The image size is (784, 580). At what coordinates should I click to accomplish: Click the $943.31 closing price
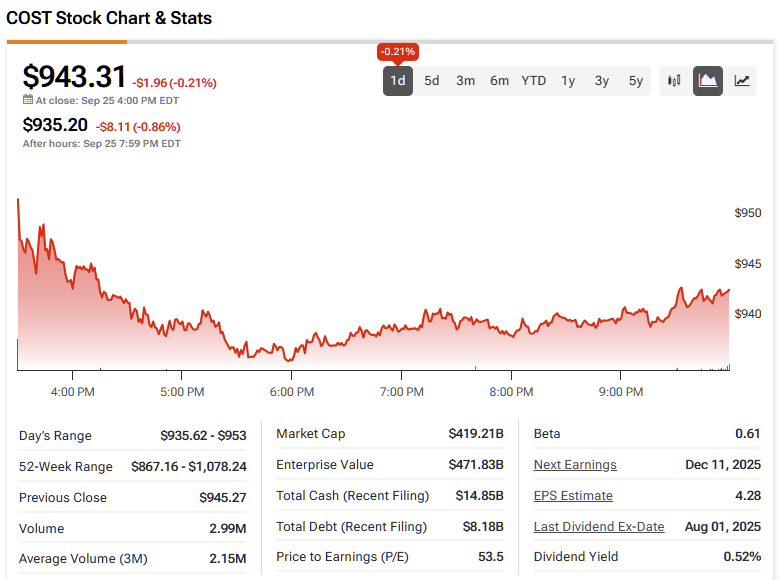[x=75, y=77]
